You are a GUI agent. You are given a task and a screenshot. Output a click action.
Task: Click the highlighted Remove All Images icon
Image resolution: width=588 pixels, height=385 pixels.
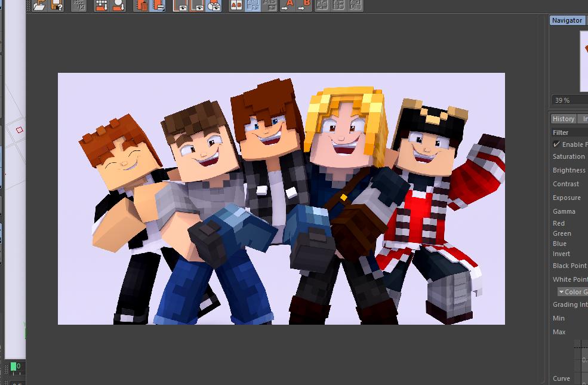[158, 5]
